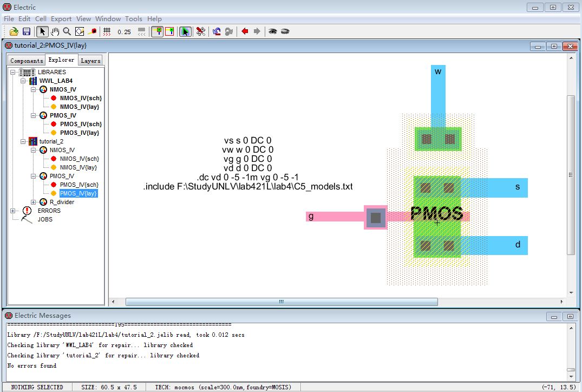Select the Pan hand tool
Viewport: 582px width, 392px height.
(55, 32)
